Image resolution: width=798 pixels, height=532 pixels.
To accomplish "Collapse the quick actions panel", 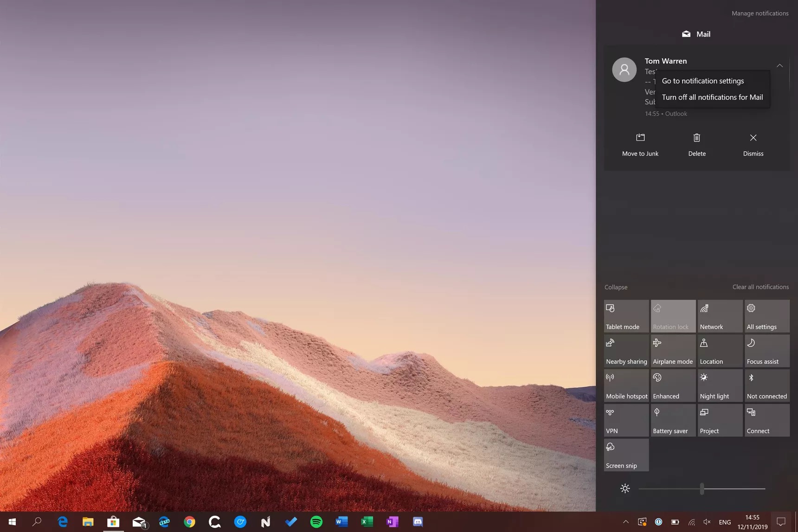I will 616,287.
